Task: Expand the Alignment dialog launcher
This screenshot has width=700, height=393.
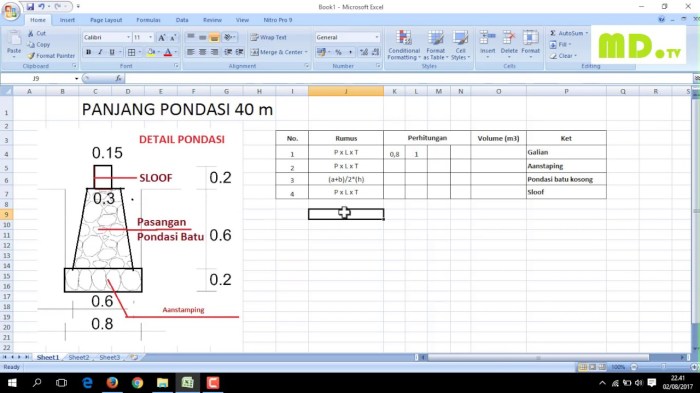Action: click(x=307, y=66)
